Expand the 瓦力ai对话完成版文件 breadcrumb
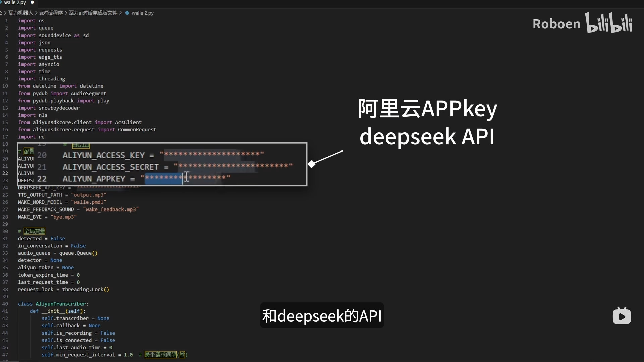 coord(93,13)
